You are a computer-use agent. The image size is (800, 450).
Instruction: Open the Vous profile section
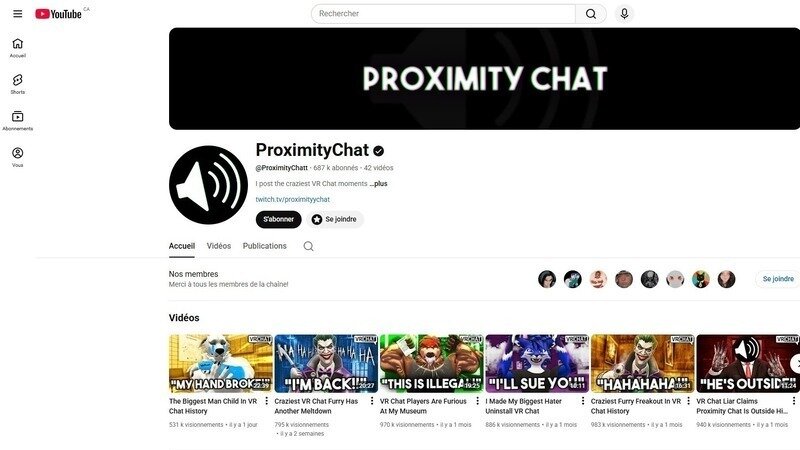click(x=18, y=157)
